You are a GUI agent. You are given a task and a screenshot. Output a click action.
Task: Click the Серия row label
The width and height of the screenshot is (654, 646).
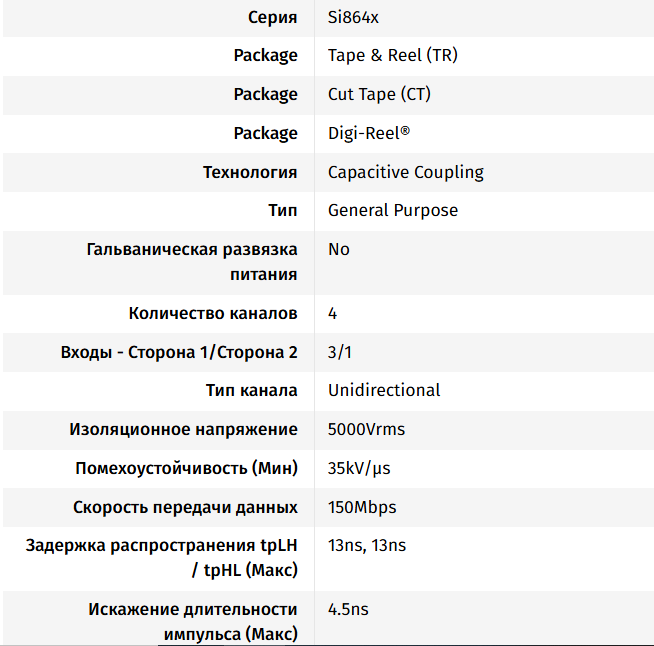[x=271, y=17]
